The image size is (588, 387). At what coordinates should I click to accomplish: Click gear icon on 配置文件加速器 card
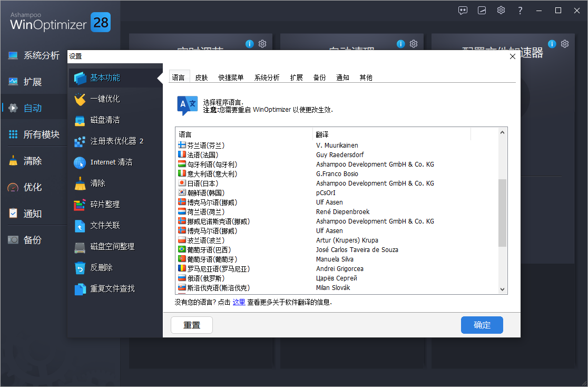(565, 44)
